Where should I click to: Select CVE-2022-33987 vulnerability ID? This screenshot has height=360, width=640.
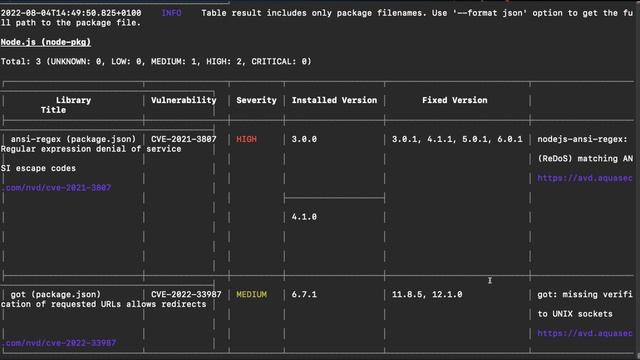pos(186,294)
